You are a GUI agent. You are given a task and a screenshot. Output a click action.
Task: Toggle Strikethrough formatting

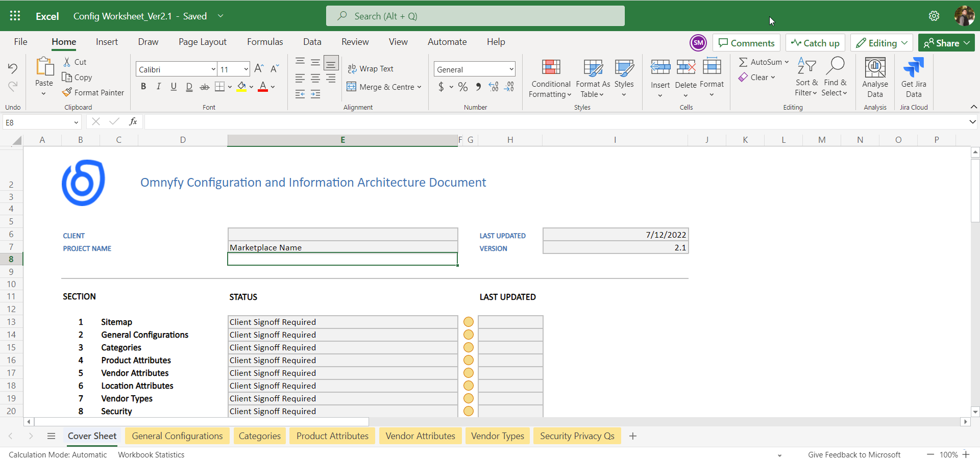click(205, 87)
